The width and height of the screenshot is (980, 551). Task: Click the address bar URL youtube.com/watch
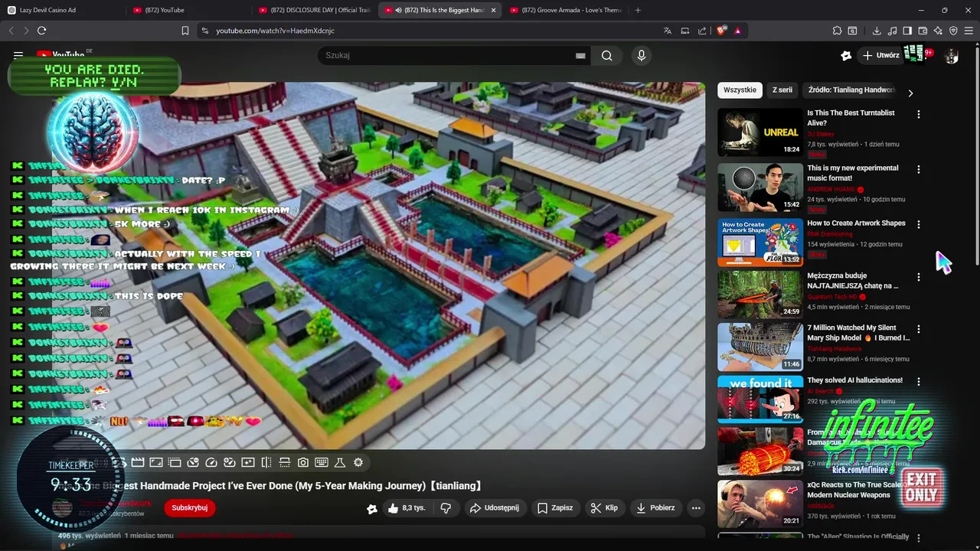coord(275,31)
